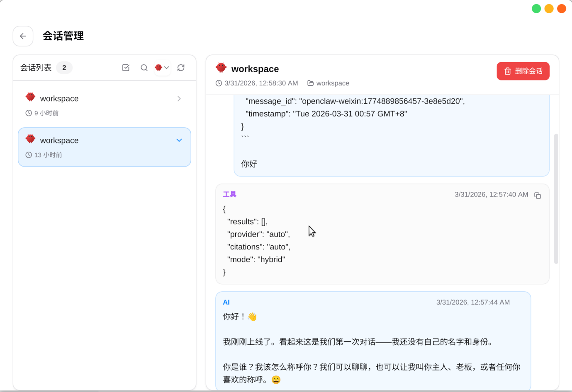Click the 删除会话 button
The height and width of the screenshot is (392, 572).
523,71
